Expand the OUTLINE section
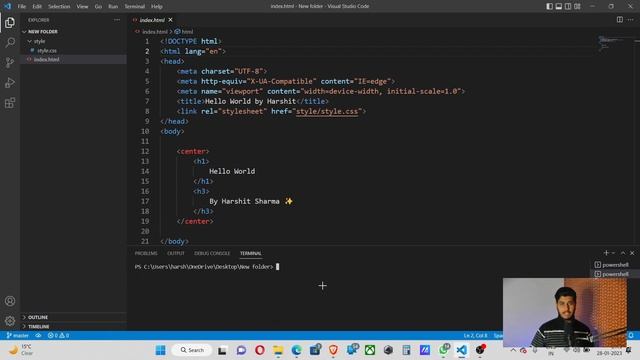The height and width of the screenshot is (360, 640). click(38, 317)
